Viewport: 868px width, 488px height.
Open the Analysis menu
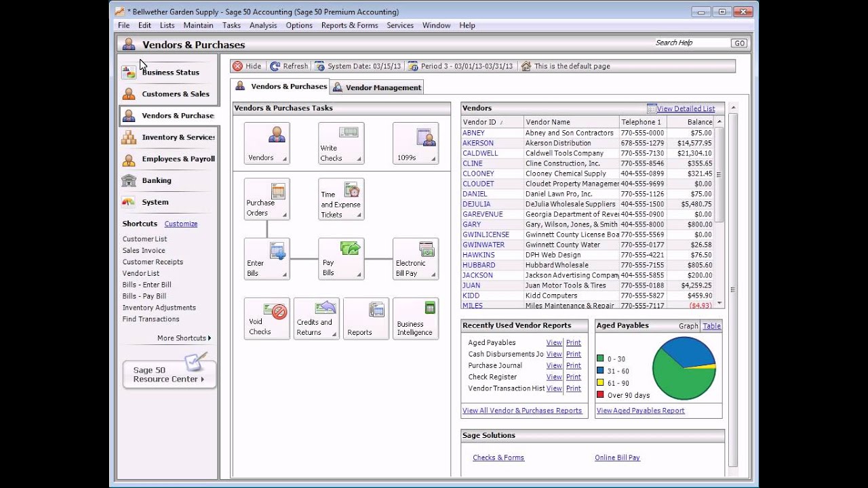263,25
